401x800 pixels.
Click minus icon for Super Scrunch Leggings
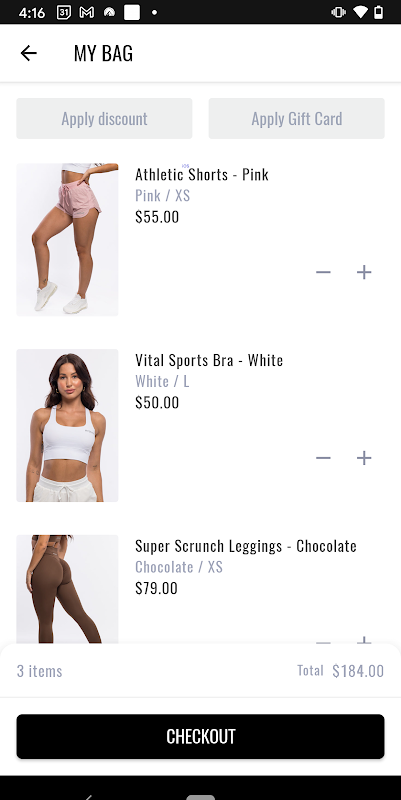coord(323,642)
